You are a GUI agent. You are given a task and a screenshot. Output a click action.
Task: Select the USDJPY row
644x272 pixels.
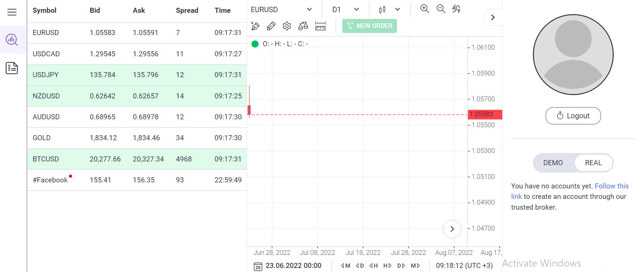point(137,75)
